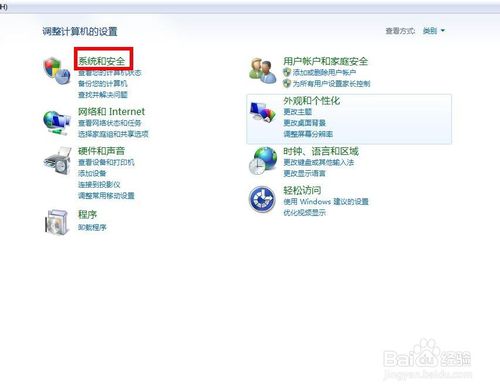
Task: Click 添加设备 link
Action: coord(92,173)
